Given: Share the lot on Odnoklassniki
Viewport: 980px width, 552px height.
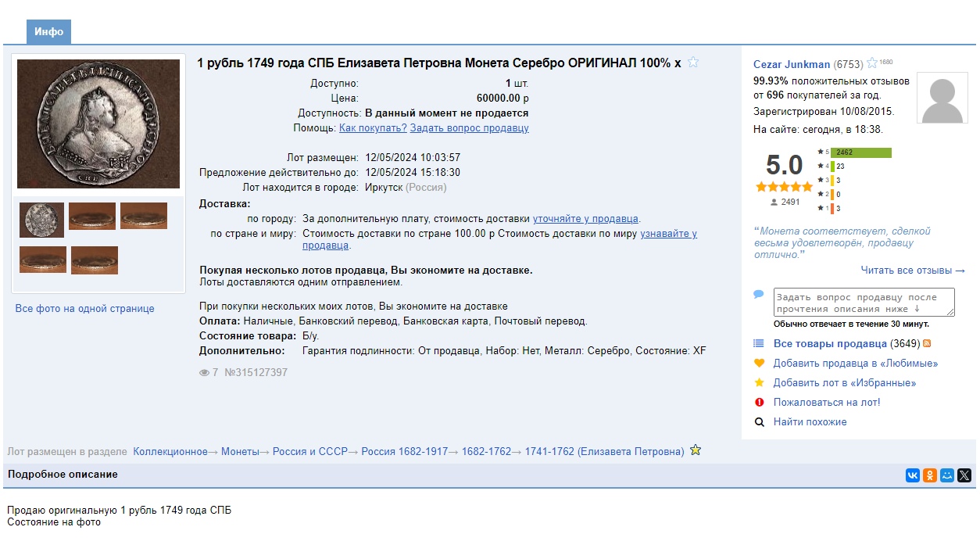Looking at the screenshot, I should (x=930, y=475).
